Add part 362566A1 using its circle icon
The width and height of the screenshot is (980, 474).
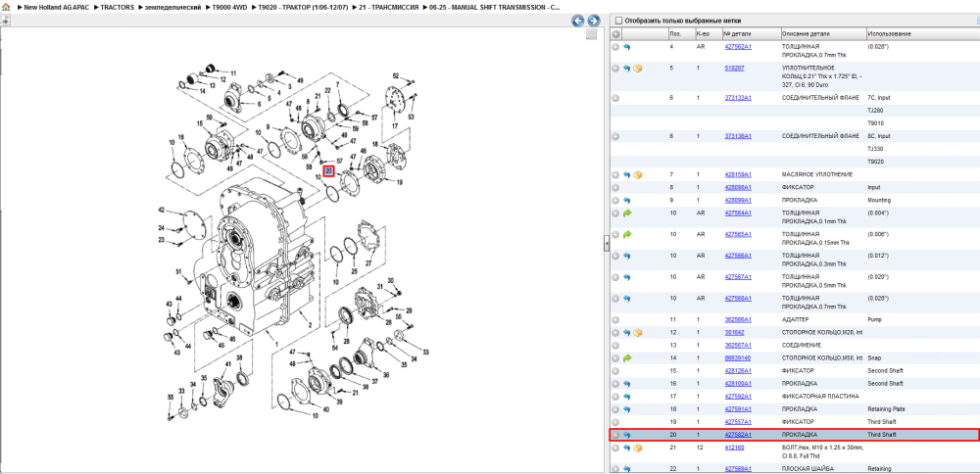[615, 319]
